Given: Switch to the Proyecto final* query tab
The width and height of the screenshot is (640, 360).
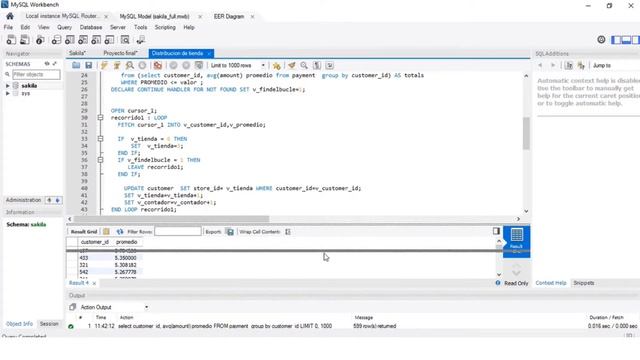Looking at the screenshot, I should tap(120, 53).
